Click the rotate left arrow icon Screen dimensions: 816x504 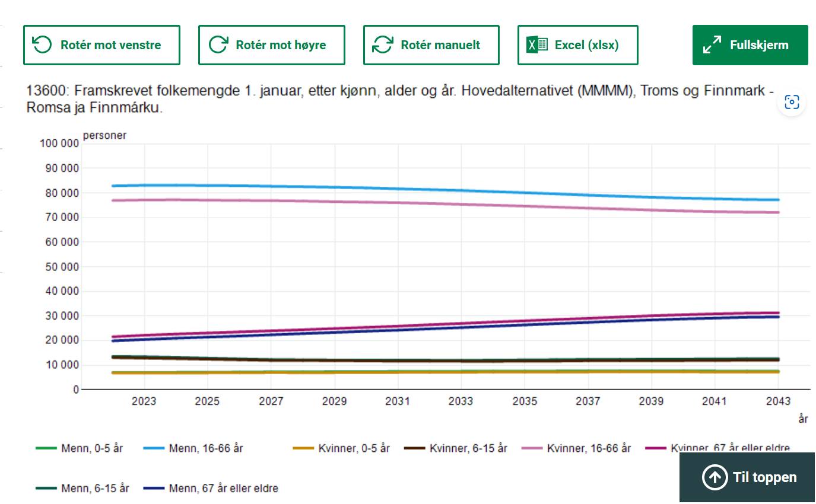click(x=42, y=45)
